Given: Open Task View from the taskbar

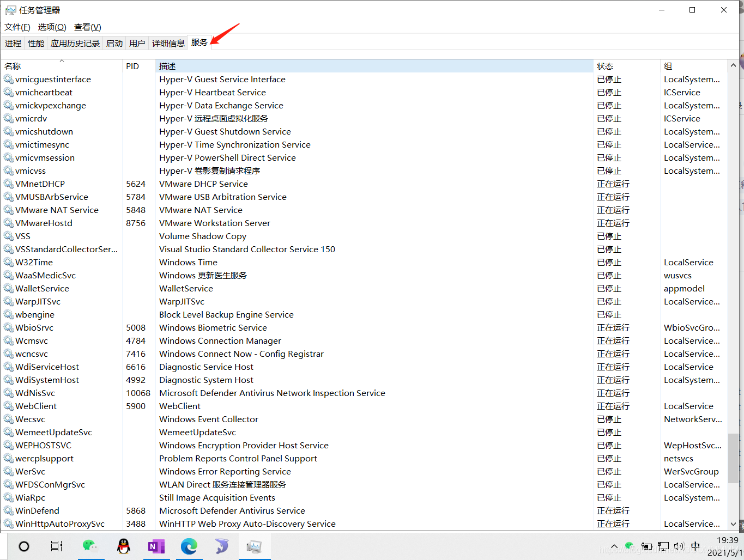Looking at the screenshot, I should click(x=57, y=546).
